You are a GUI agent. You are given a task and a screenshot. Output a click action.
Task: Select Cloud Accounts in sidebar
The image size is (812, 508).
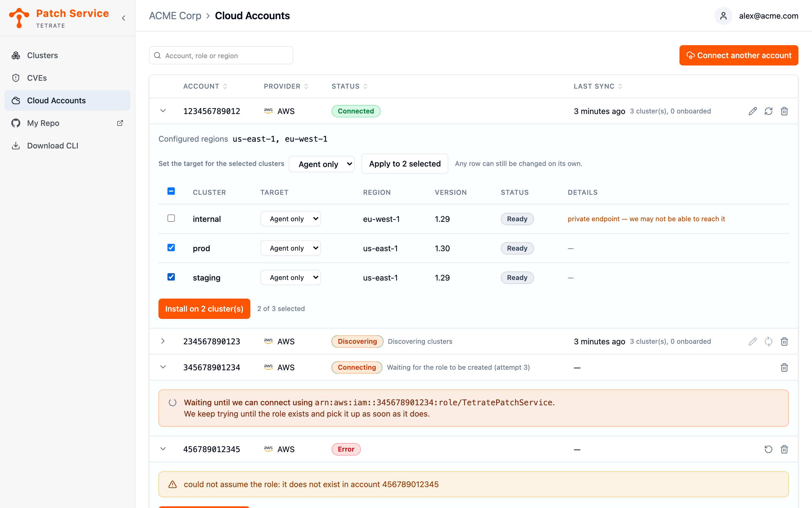point(67,100)
